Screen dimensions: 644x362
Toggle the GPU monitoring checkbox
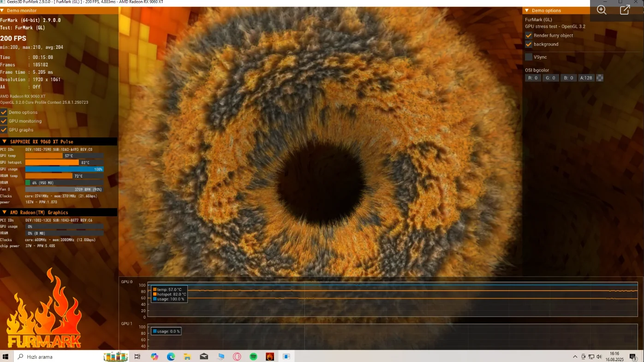pos(4,121)
